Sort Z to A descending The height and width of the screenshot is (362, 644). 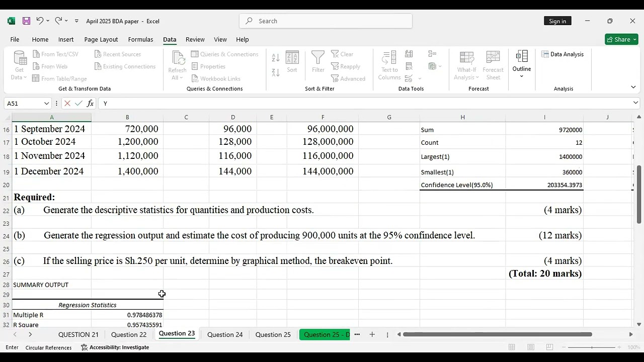point(276,72)
